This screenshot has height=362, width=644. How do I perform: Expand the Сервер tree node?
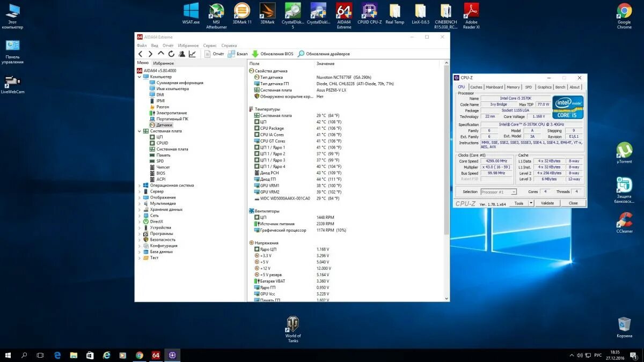140,191
